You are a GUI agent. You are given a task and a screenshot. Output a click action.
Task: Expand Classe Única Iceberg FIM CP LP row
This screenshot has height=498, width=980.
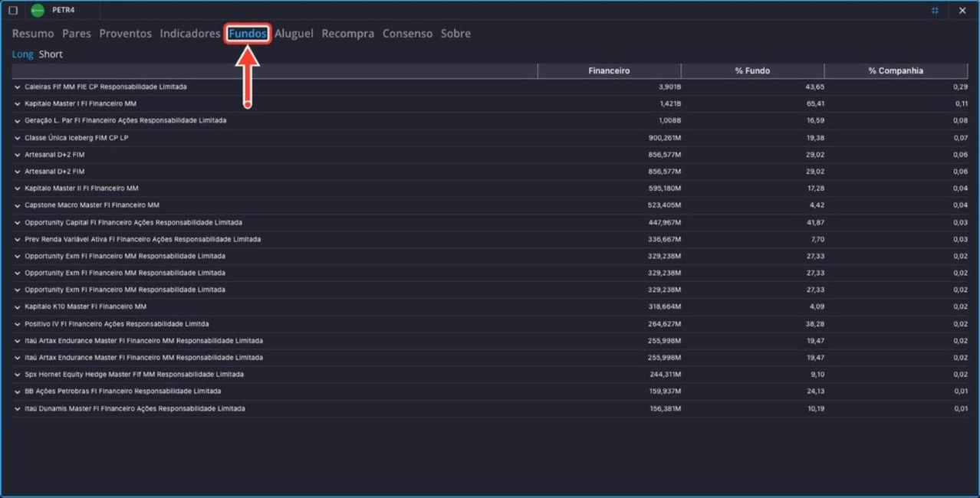point(18,138)
